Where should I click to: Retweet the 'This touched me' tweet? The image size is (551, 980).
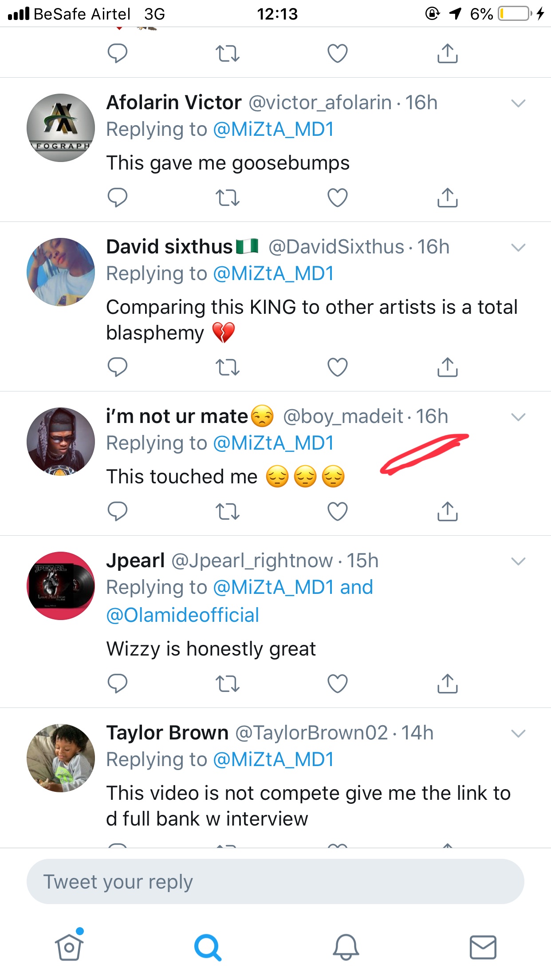pyautogui.click(x=227, y=511)
